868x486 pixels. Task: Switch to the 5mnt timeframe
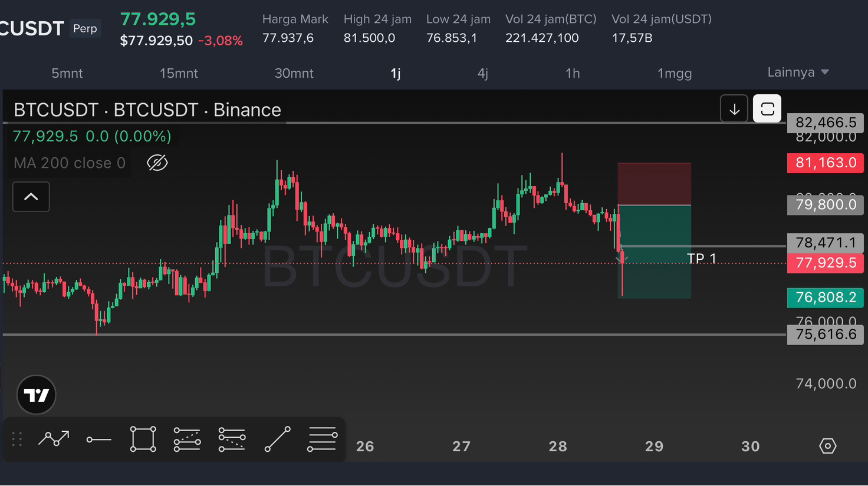coord(67,73)
